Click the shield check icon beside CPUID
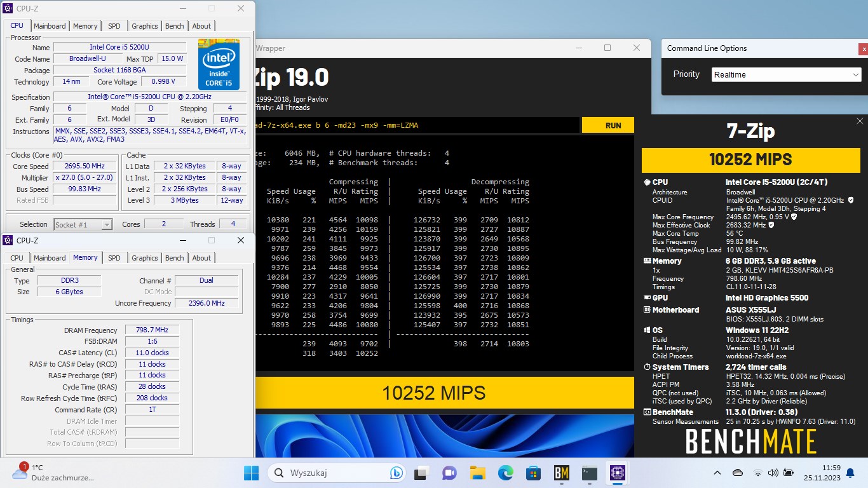The height and width of the screenshot is (488, 868). (x=851, y=200)
